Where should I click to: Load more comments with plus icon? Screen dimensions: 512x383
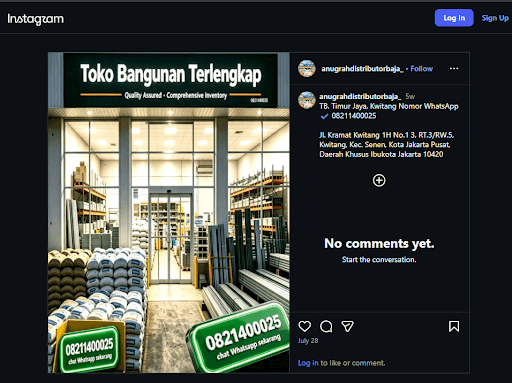tap(379, 180)
